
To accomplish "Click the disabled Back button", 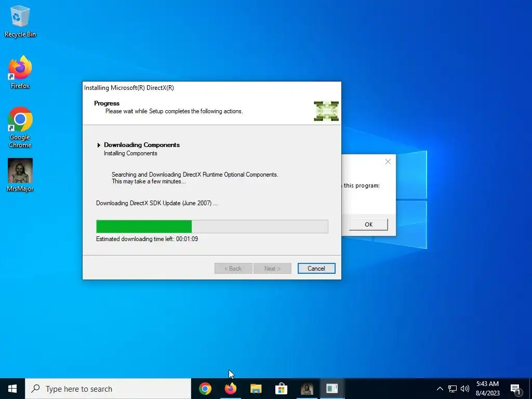I will (233, 269).
